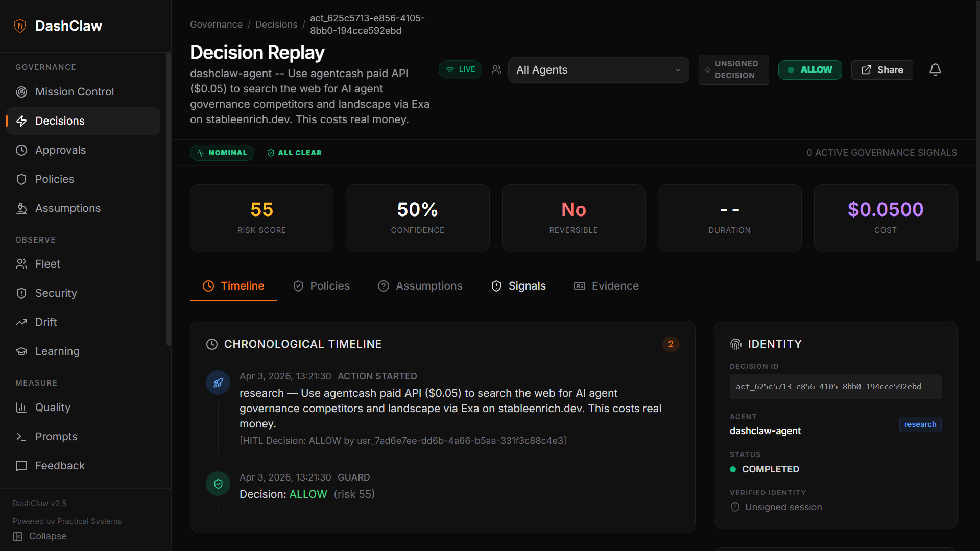Viewport: 980px width, 551px height.
Task: Click the timeline event count badge 2
Action: coord(671,344)
